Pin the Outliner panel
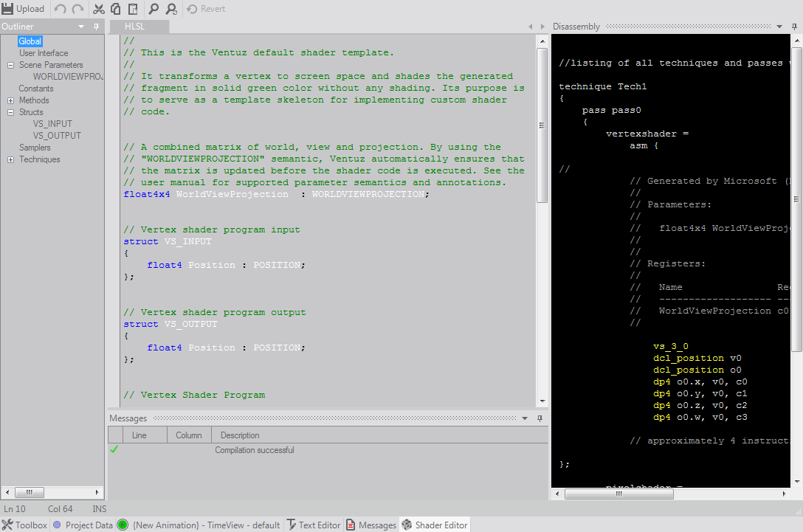Viewport: 803px width, 532px height. coord(96,27)
